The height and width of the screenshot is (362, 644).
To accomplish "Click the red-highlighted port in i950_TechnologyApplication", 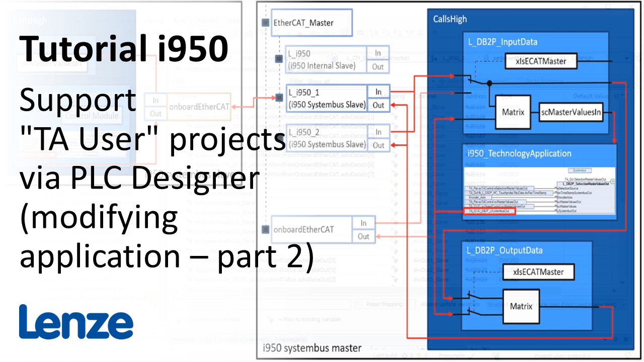I will tap(489, 211).
